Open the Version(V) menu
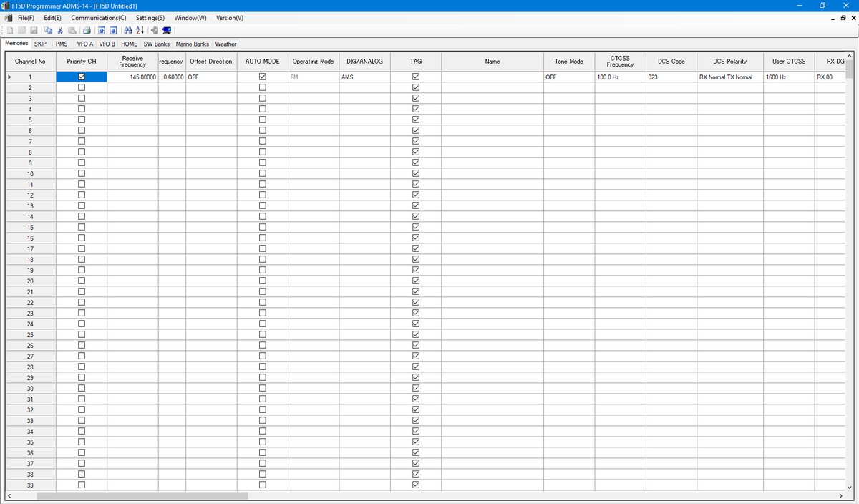Viewport: 859px width, 504px height. click(x=229, y=18)
